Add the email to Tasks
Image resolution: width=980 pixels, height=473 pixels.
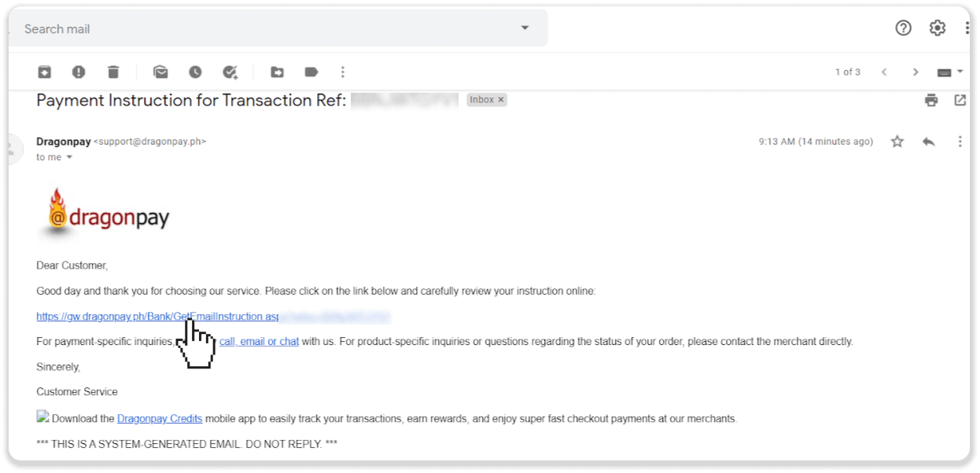[x=230, y=72]
